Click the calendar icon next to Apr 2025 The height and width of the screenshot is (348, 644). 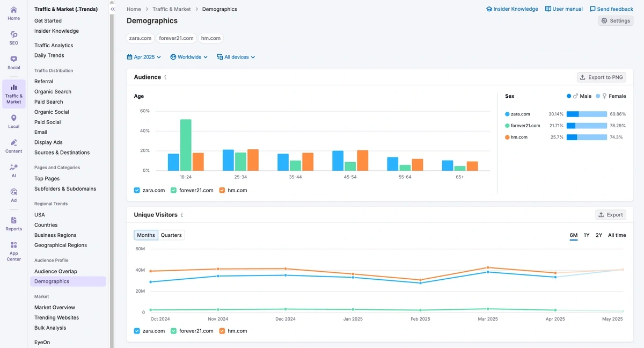129,57
